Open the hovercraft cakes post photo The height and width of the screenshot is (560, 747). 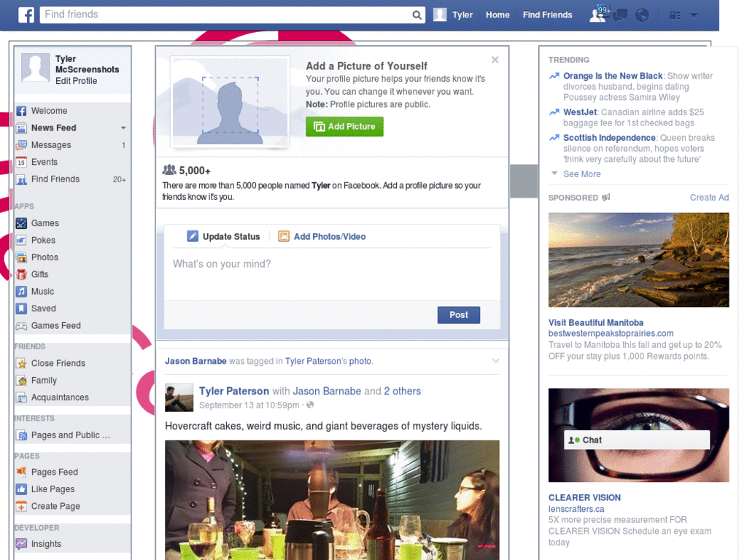click(332, 500)
